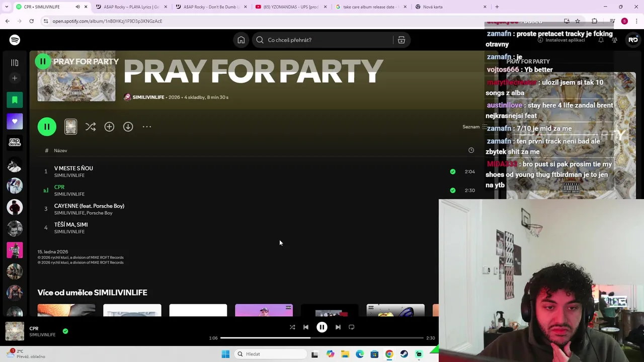Image resolution: width=644 pixels, height=362 pixels.
Task: Skip to previous track in player
Action: 306,327
